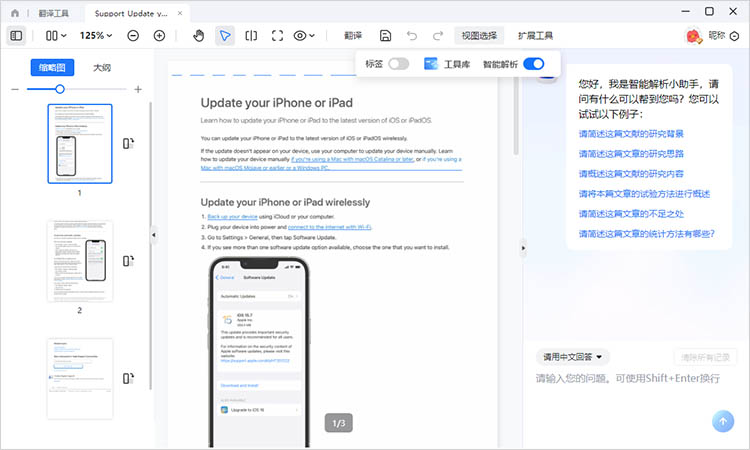Activate the text-split compare tool icon
The width and height of the screenshot is (750, 450).
click(x=251, y=35)
